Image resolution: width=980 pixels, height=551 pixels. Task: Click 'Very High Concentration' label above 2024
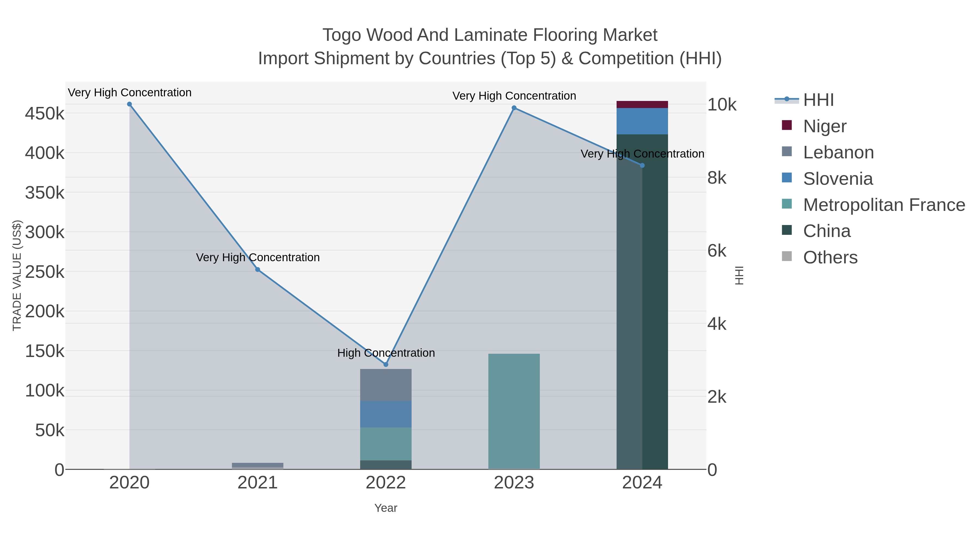pyautogui.click(x=642, y=154)
